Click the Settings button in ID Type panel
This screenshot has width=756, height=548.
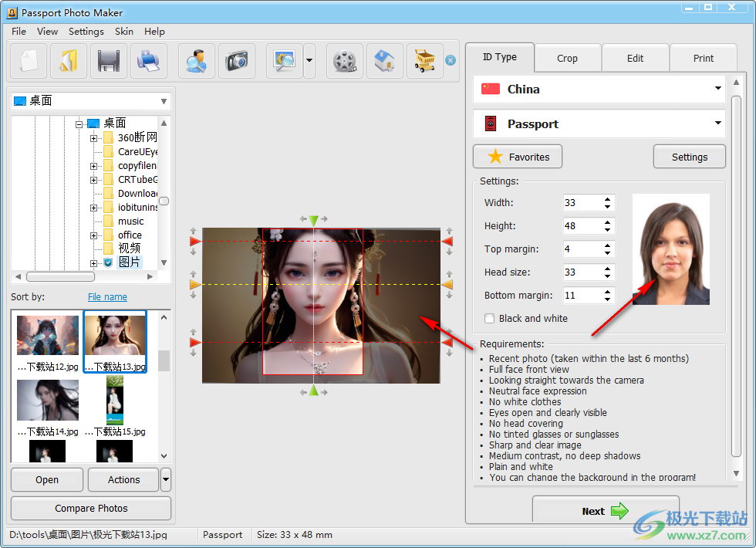(x=690, y=157)
